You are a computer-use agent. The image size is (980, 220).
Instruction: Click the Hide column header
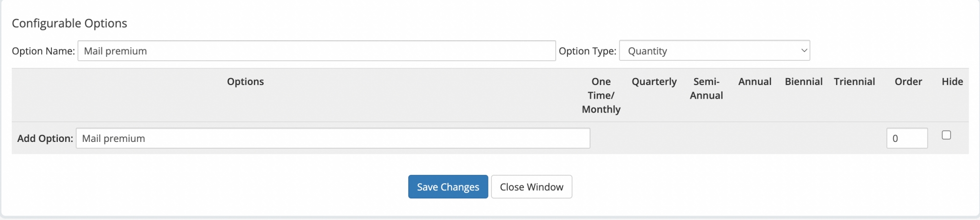tap(952, 82)
